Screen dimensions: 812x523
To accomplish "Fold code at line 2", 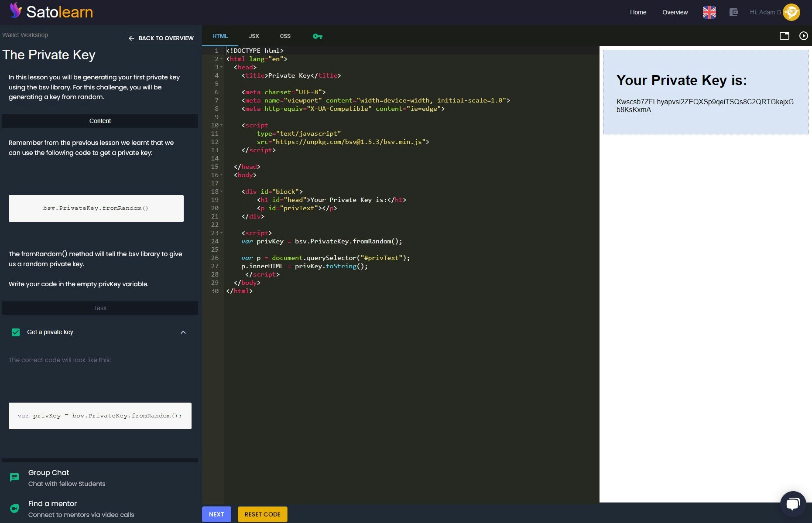I will (x=222, y=59).
